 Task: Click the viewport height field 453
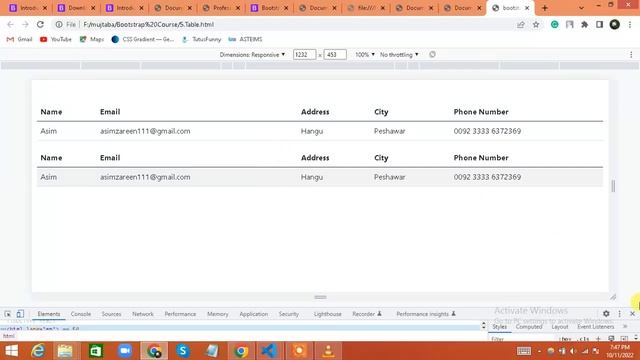(x=335, y=54)
